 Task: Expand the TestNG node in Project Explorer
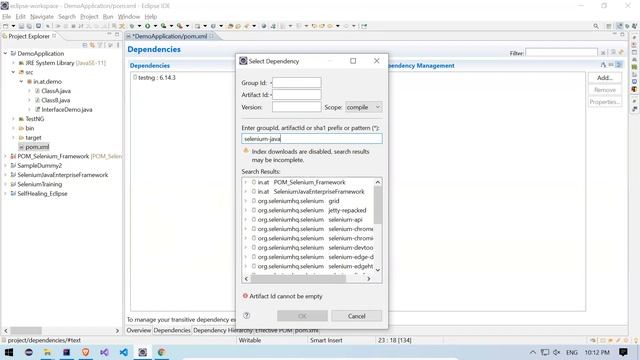tap(13, 119)
